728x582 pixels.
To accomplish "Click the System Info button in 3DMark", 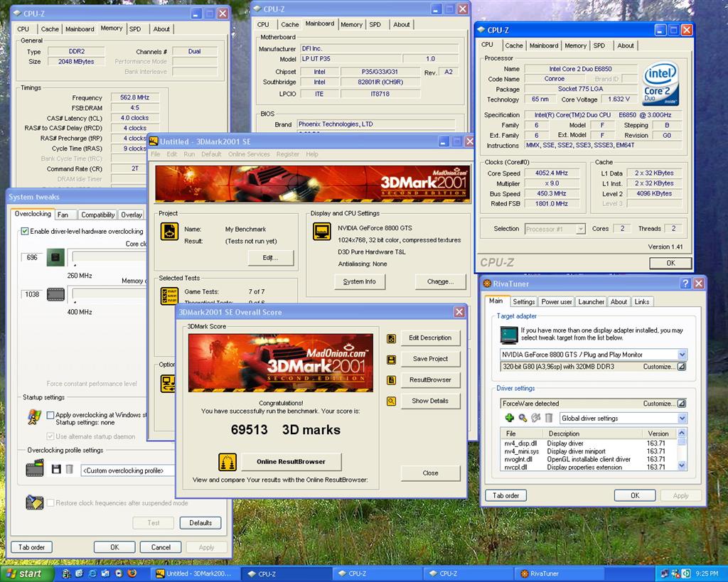I will coord(359,281).
